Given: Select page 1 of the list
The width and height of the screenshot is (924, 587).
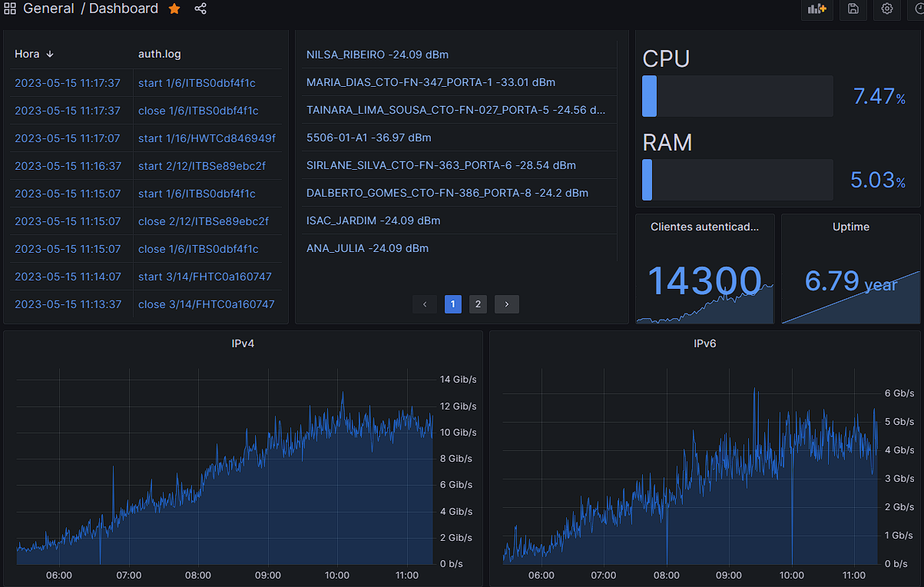Looking at the screenshot, I should coord(452,304).
